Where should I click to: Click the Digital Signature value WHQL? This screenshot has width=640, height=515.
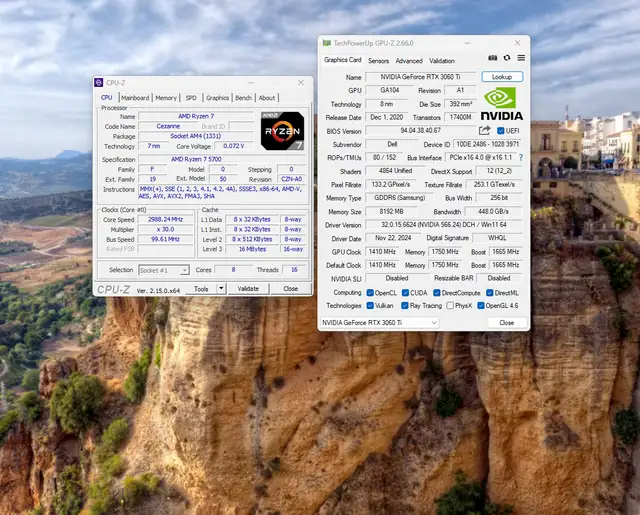click(497, 238)
